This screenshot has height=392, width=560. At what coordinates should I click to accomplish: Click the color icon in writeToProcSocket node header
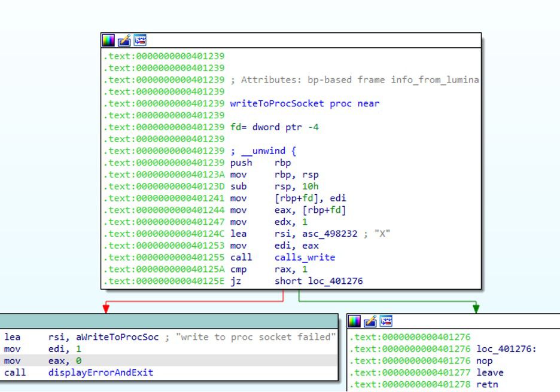(x=108, y=40)
